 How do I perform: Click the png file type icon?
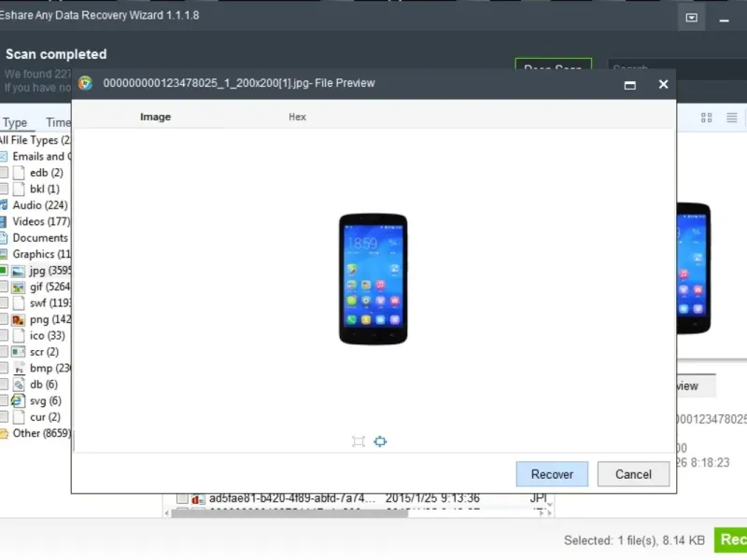(18, 319)
